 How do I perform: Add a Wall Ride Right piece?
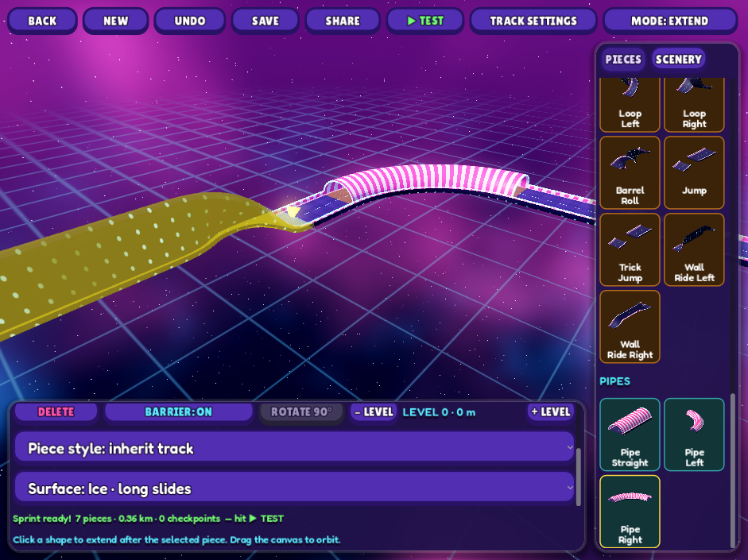point(630,327)
